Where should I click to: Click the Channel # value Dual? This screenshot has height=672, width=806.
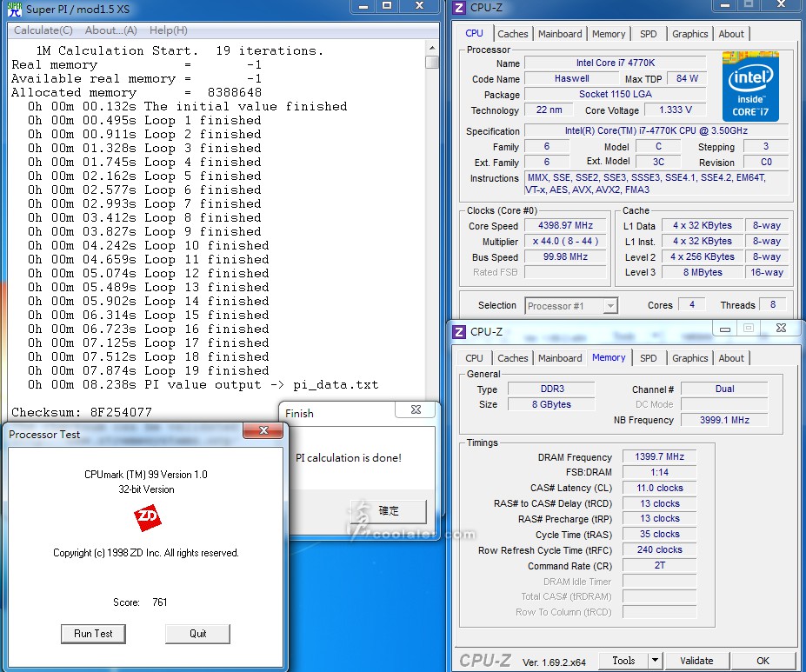724,389
